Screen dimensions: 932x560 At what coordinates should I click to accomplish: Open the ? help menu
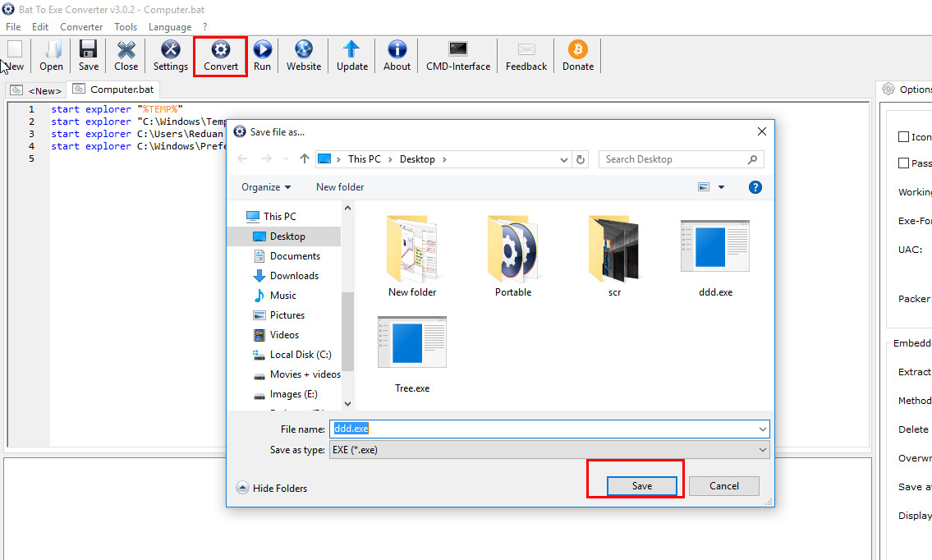(x=205, y=27)
